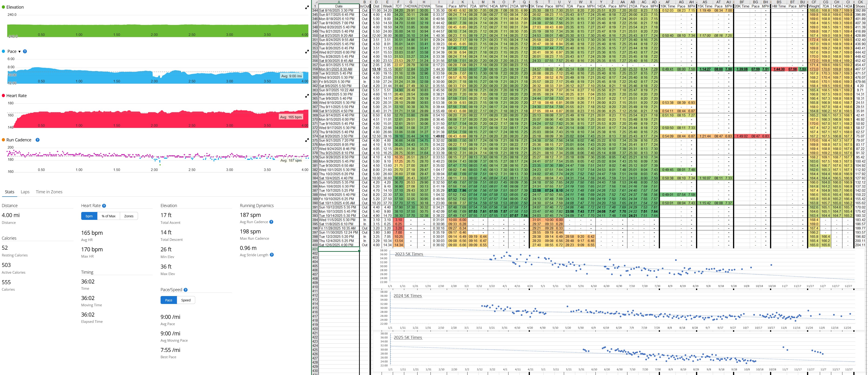Select the bpm heart rate button
The image size is (868, 375).
[89, 216]
